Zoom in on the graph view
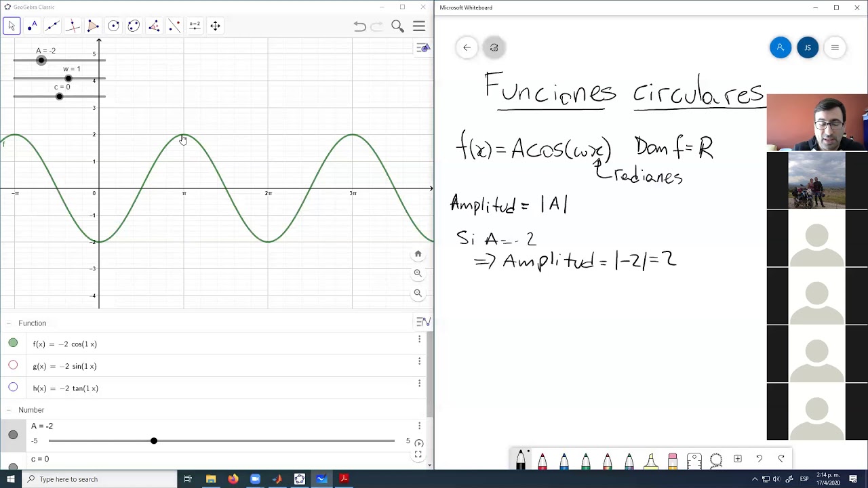The height and width of the screenshot is (488, 868). coord(418,273)
